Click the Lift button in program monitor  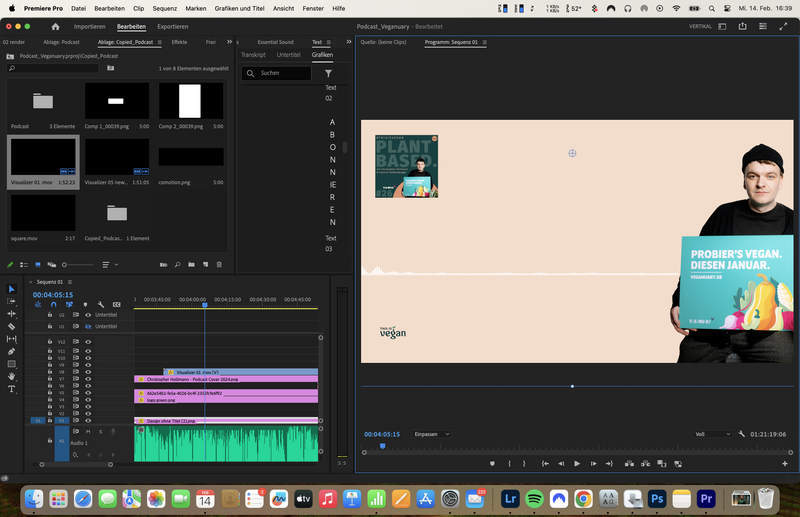[629, 464]
